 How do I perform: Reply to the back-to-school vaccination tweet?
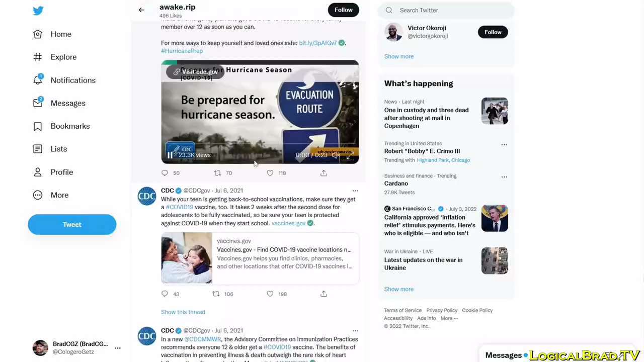pos(165,294)
